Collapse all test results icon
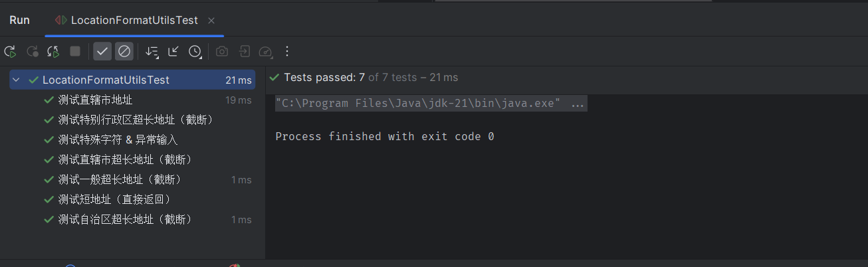Image resolution: width=868 pixels, height=267 pixels. tap(173, 51)
